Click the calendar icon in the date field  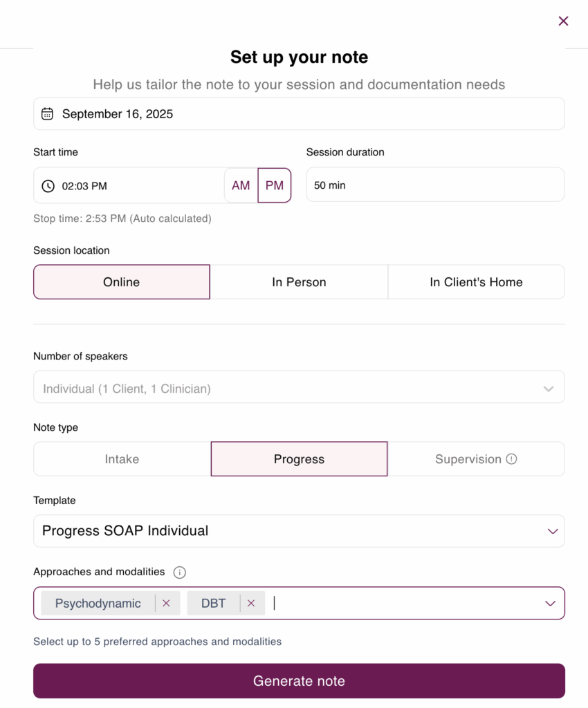point(47,114)
